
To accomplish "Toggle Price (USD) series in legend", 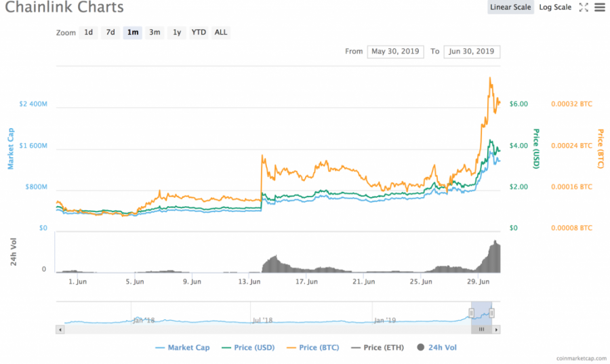I will pos(248,348).
